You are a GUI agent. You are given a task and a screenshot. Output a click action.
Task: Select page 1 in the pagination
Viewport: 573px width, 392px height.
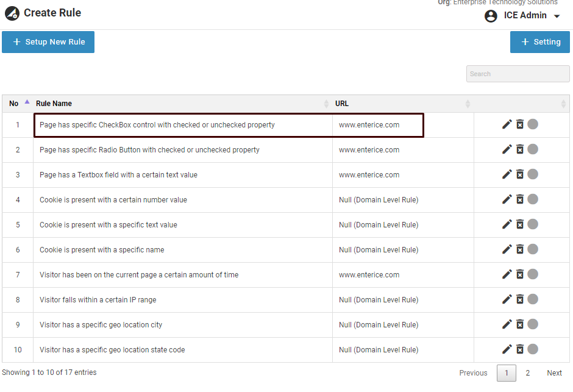pos(506,373)
